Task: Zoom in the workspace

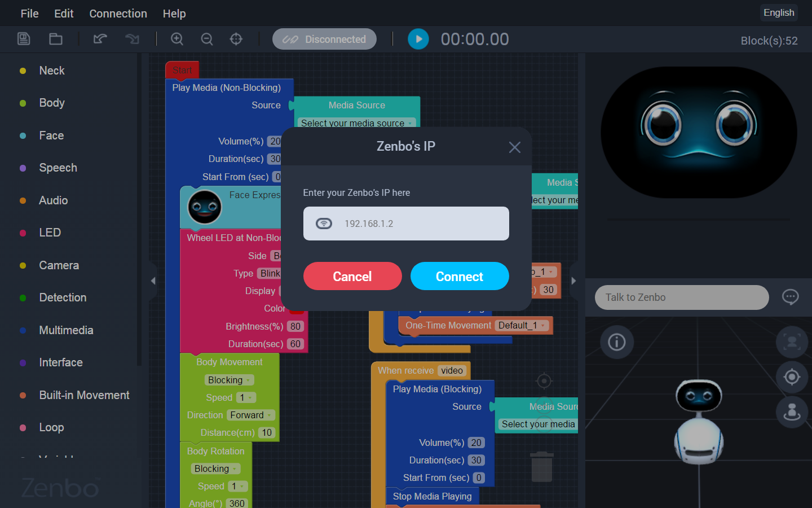Action: [x=177, y=39]
